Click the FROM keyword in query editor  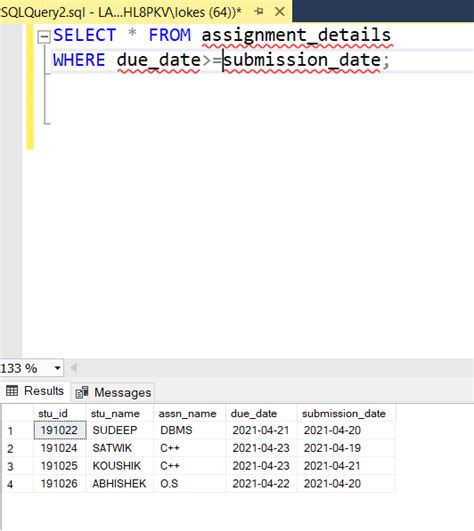(x=170, y=35)
